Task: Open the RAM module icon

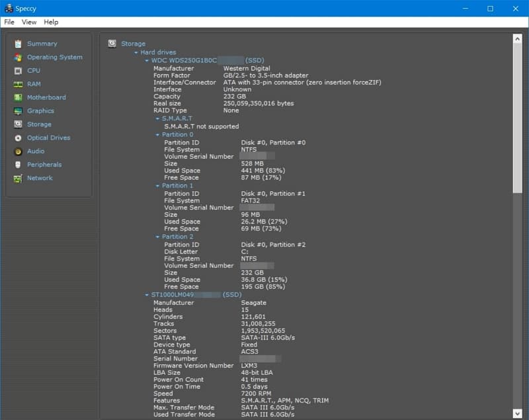Action: (19, 85)
